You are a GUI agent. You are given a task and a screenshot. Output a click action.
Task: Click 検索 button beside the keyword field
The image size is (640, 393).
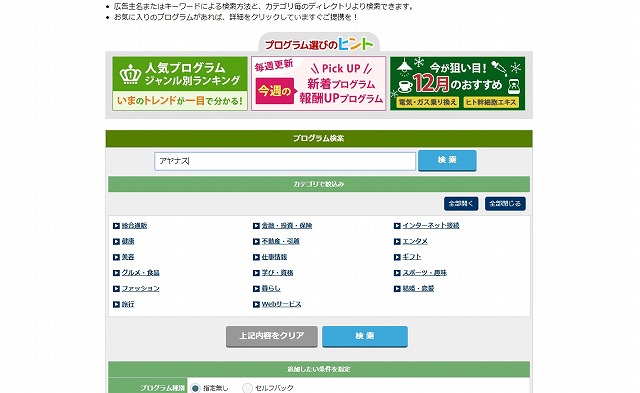coord(447,160)
